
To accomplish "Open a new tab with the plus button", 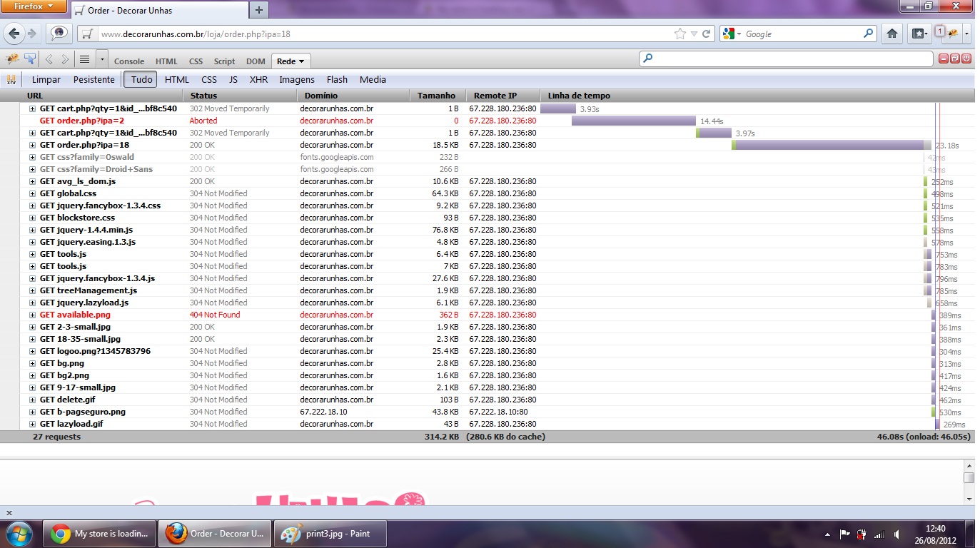I will click(258, 10).
